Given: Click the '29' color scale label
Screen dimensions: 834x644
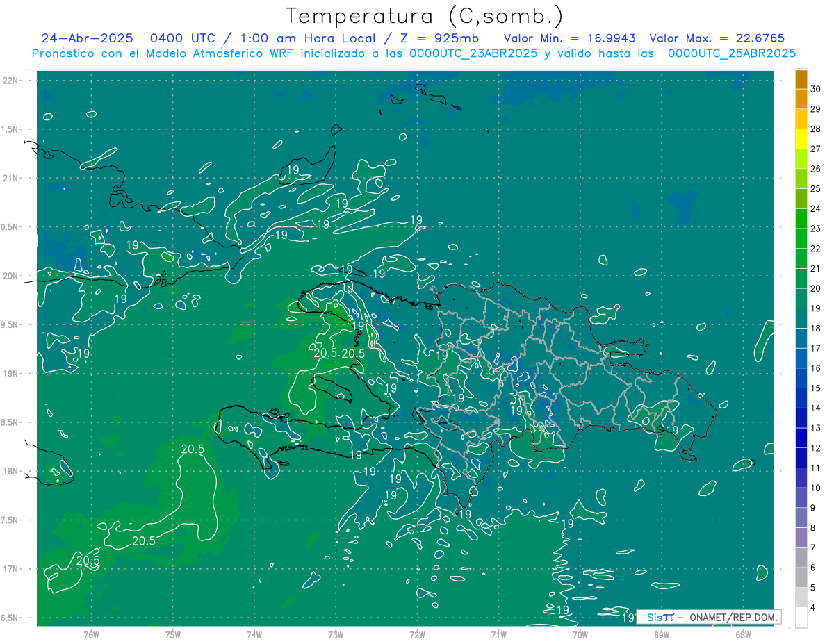Looking at the screenshot, I should click(x=815, y=108).
